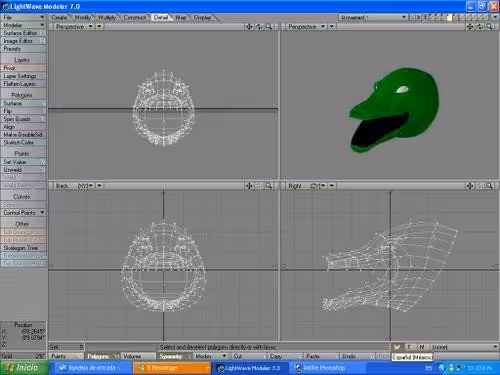500x375 pixels.
Task: Open the Back viewport view type dropdown
Action: click(x=74, y=186)
